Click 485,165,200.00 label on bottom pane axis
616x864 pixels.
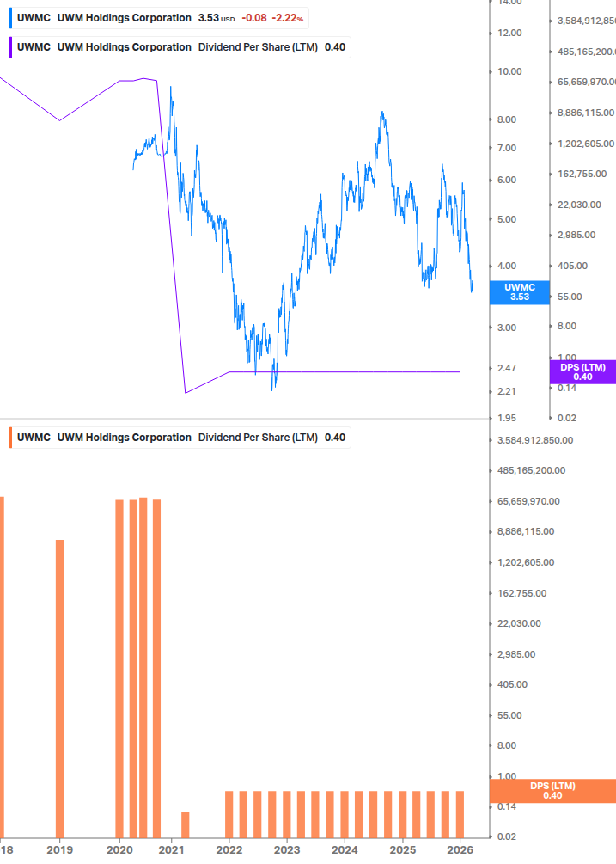coord(531,470)
